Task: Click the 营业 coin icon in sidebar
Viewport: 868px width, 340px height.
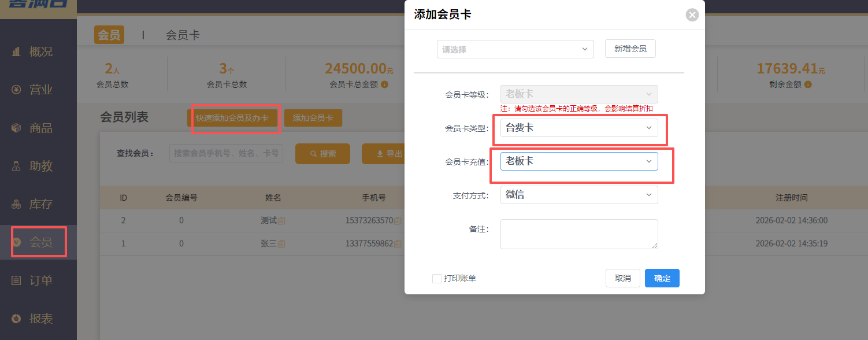Action: [x=17, y=90]
